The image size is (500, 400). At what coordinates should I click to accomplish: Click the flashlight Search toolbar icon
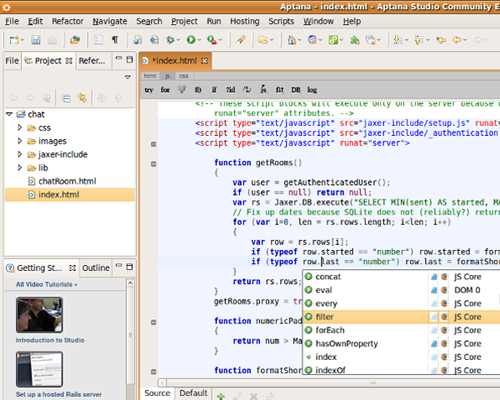pyautogui.click(x=241, y=40)
